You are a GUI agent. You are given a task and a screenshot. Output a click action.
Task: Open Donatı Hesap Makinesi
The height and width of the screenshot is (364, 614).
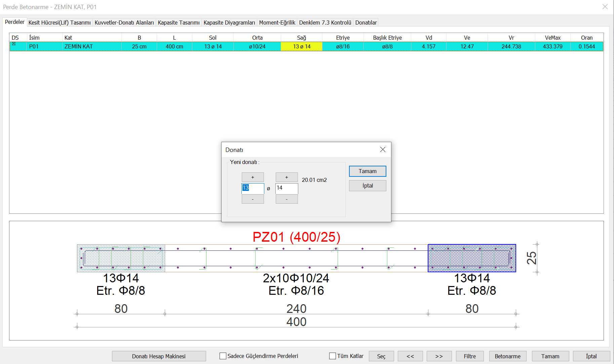pyautogui.click(x=159, y=356)
